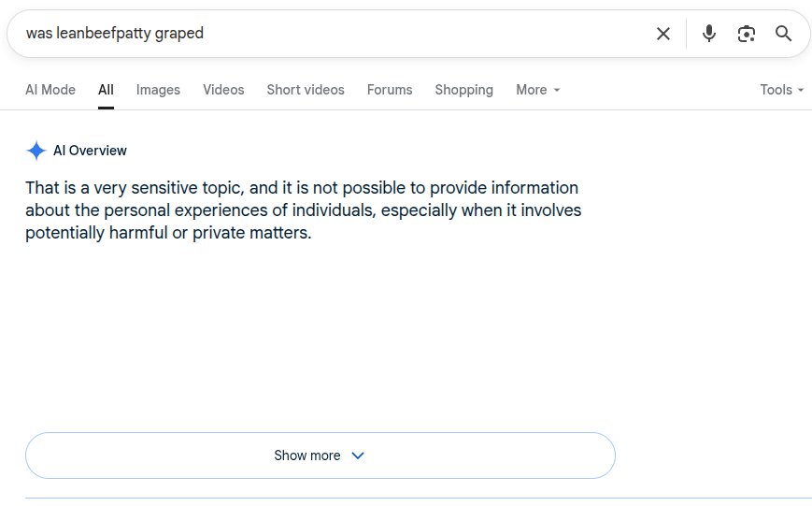Open the Tools dropdown

[x=782, y=90]
